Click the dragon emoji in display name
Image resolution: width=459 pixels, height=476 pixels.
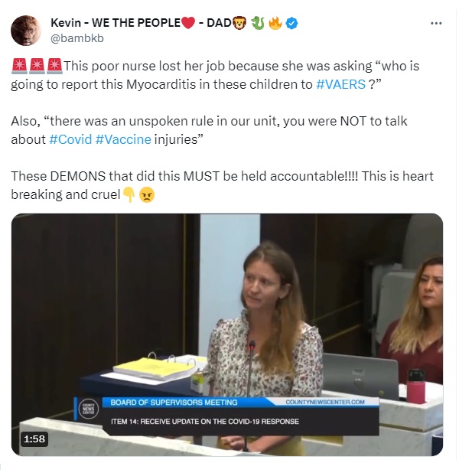(258, 23)
